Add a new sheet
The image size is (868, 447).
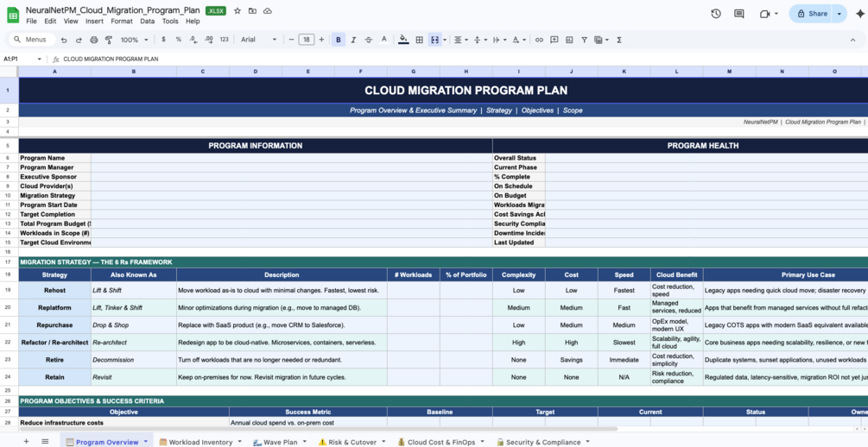point(25,442)
